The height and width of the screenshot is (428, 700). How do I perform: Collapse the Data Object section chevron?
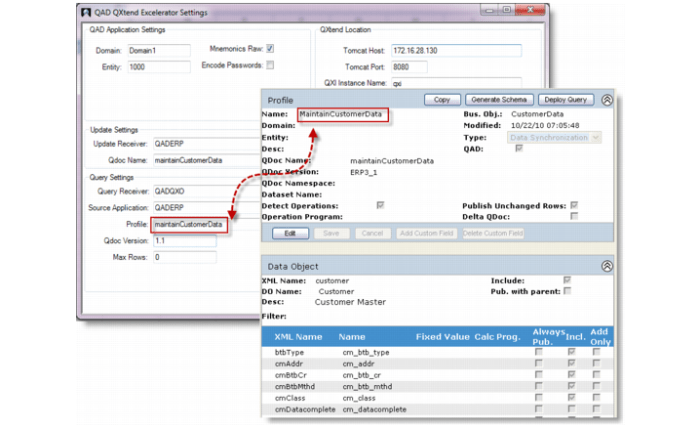tap(607, 266)
